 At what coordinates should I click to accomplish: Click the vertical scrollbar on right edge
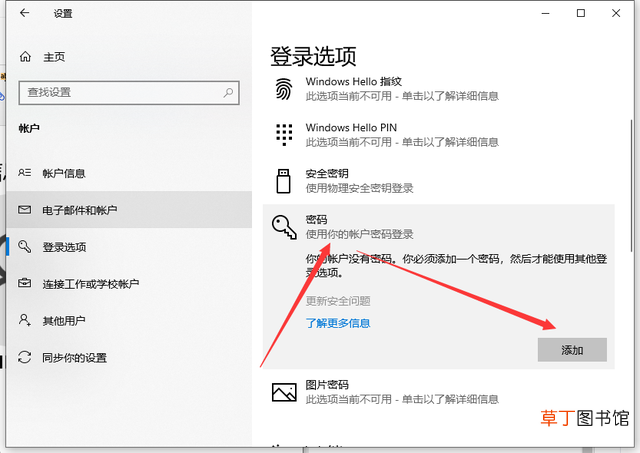pyautogui.click(x=632, y=187)
